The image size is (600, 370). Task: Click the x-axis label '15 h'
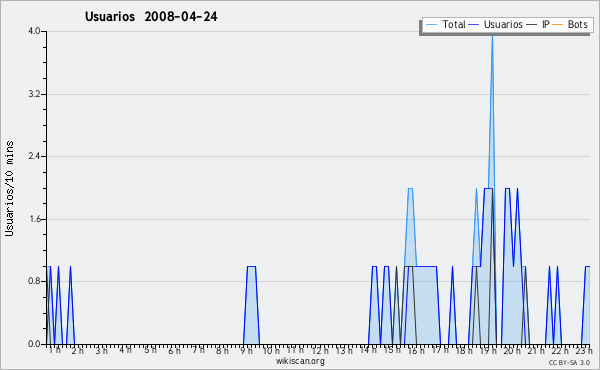tap(392, 350)
